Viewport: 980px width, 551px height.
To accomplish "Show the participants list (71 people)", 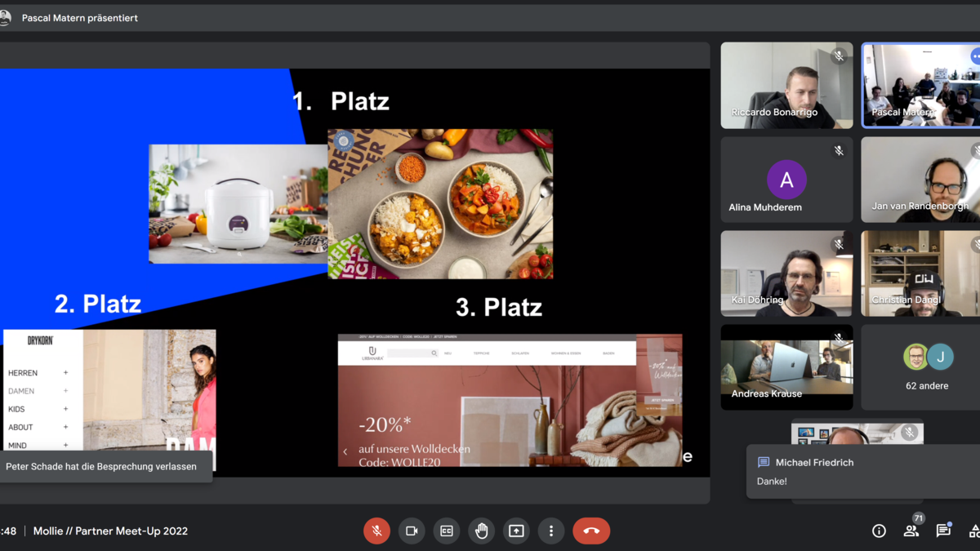I will coord(911,531).
